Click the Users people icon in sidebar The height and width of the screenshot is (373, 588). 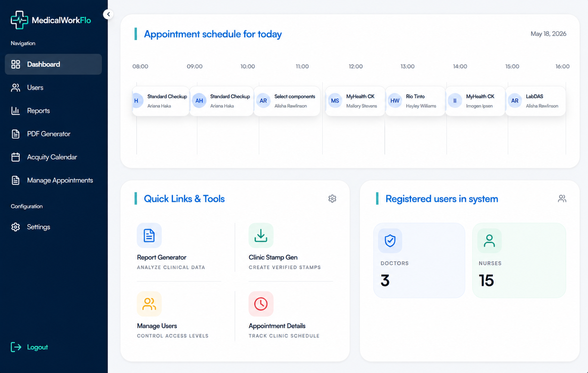(16, 87)
